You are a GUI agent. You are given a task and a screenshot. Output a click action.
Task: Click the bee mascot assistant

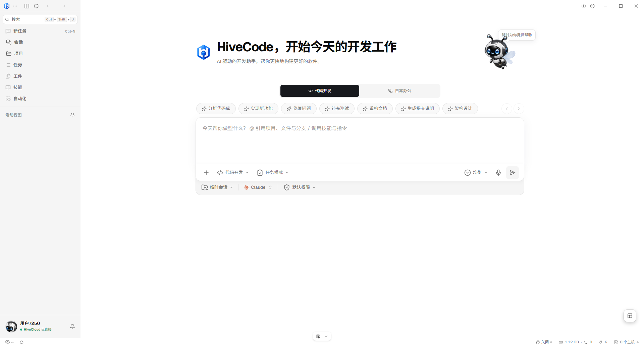point(499,52)
